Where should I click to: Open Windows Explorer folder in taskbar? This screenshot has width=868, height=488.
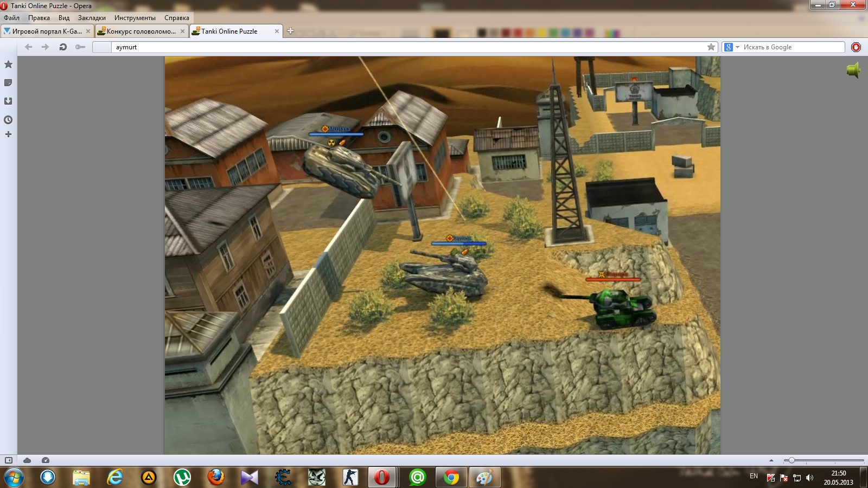[x=81, y=477]
